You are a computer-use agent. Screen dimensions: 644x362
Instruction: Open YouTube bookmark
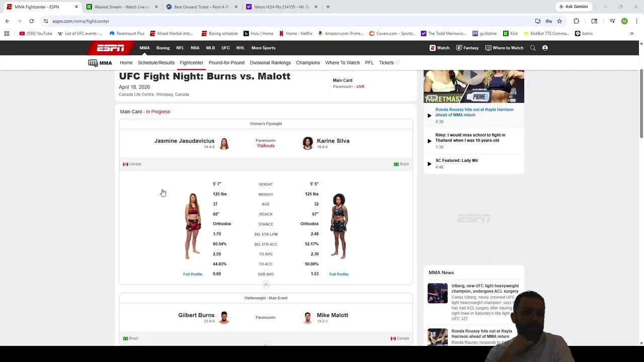[x=36, y=34]
